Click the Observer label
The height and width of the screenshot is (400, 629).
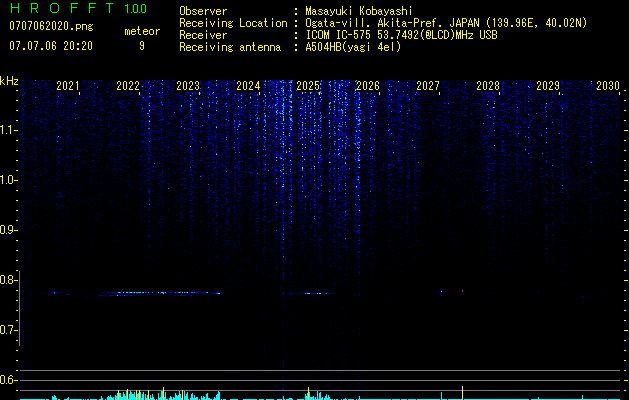point(203,11)
